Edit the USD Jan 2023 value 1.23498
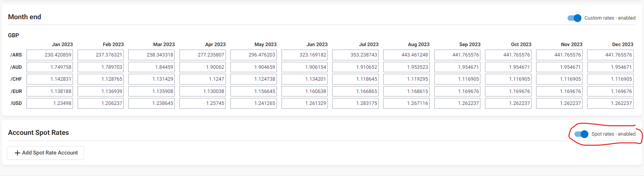This screenshot has height=176, width=644. (x=50, y=103)
